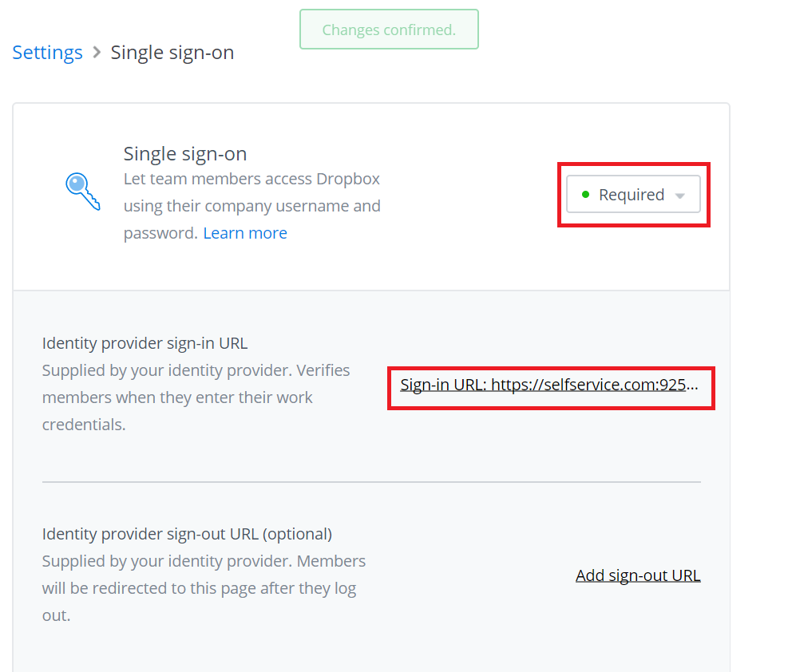Go back to Settings via breadcrumb
This screenshot has width=792, height=672.
tap(47, 53)
